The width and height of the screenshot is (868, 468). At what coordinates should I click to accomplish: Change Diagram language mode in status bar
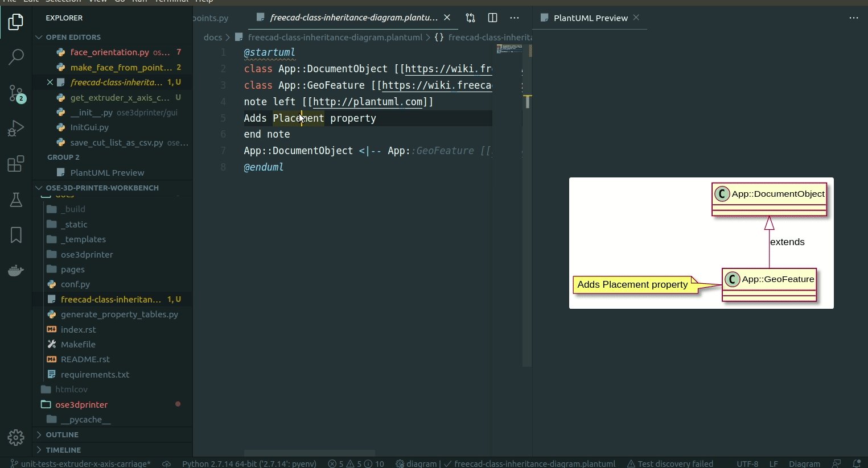804,463
